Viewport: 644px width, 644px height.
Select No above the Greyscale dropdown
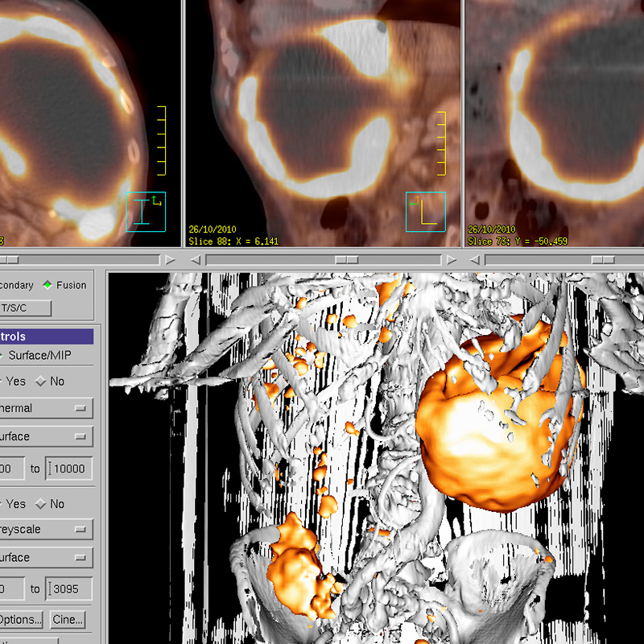[x=50, y=504]
